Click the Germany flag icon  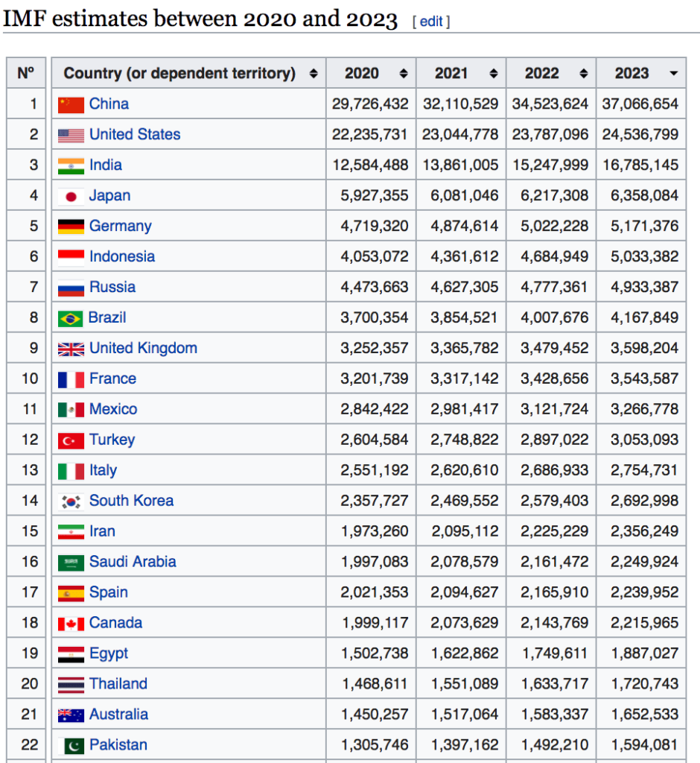[x=71, y=227]
